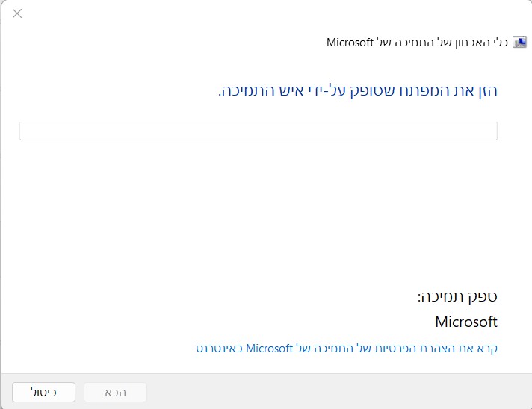Image resolution: width=532 pixels, height=409 pixels.
Task: Click the passkey text input field
Action: point(258,131)
